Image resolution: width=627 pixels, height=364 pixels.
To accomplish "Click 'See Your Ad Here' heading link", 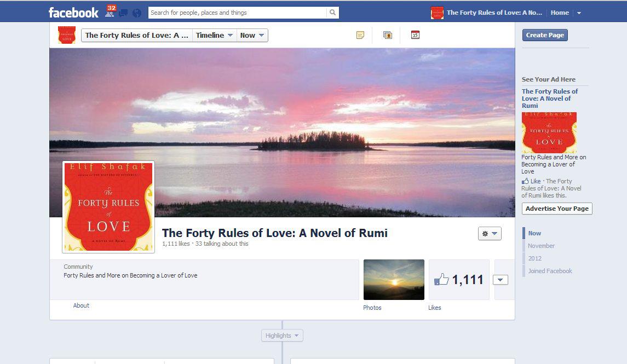I will click(549, 79).
